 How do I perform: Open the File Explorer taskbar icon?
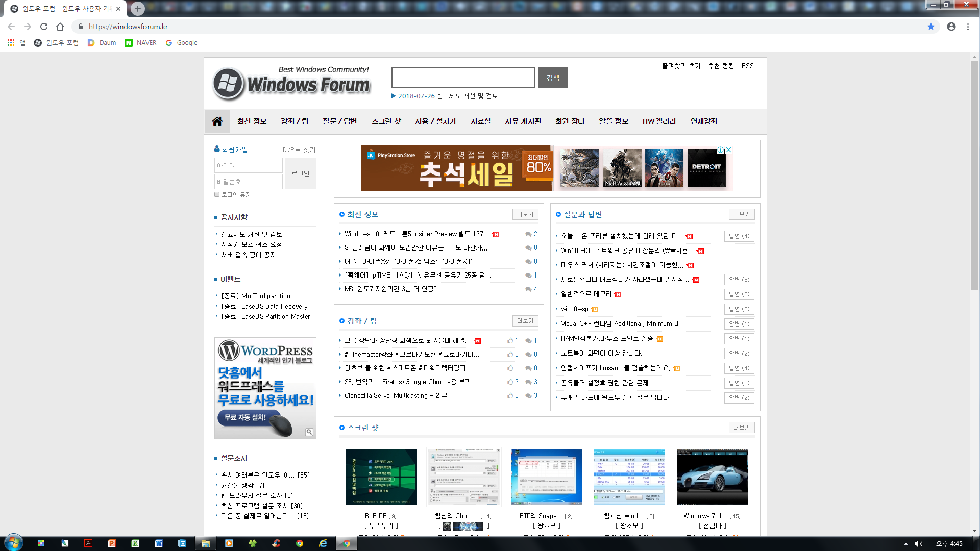206,543
